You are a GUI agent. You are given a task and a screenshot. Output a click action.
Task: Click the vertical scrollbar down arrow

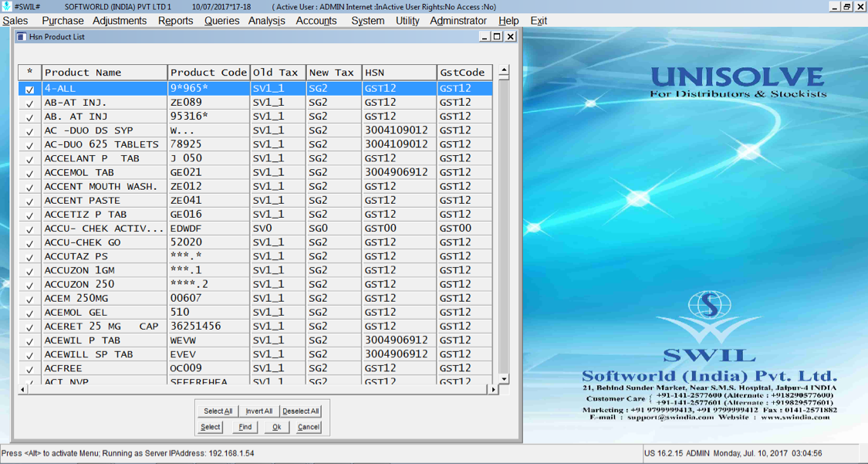click(504, 379)
